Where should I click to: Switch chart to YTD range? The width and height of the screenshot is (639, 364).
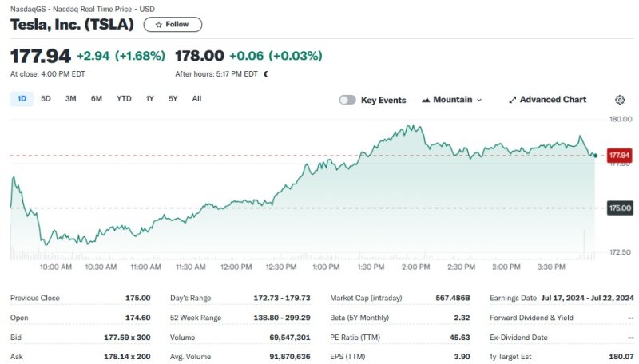124,99
